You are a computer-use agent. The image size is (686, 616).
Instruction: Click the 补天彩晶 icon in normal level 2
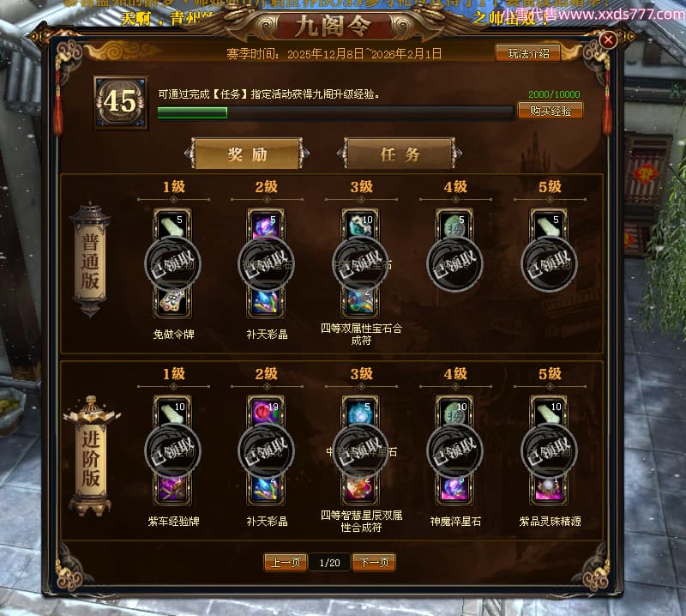click(267, 302)
